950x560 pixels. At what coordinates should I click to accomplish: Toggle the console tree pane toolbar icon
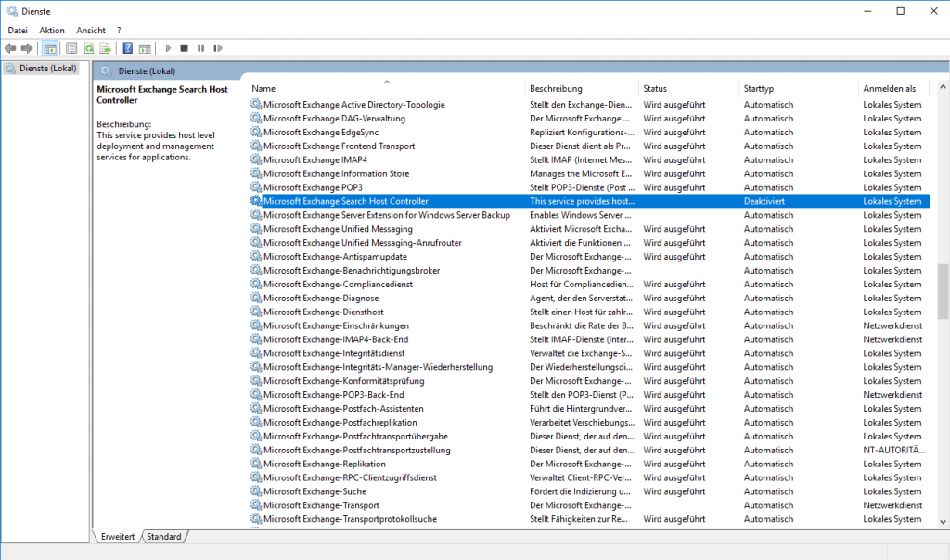click(50, 48)
